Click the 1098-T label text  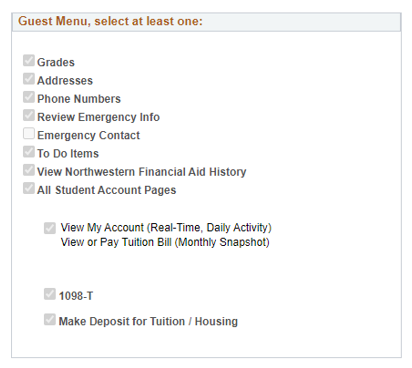(x=76, y=296)
